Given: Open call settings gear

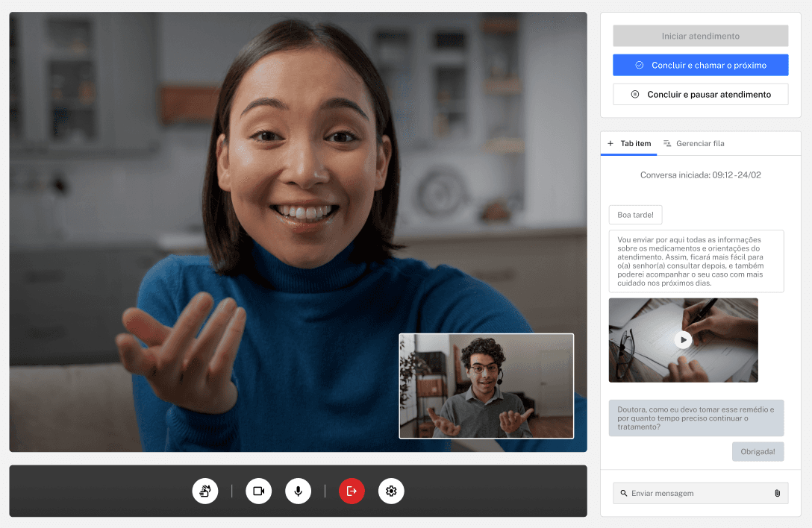Looking at the screenshot, I should tap(391, 491).
